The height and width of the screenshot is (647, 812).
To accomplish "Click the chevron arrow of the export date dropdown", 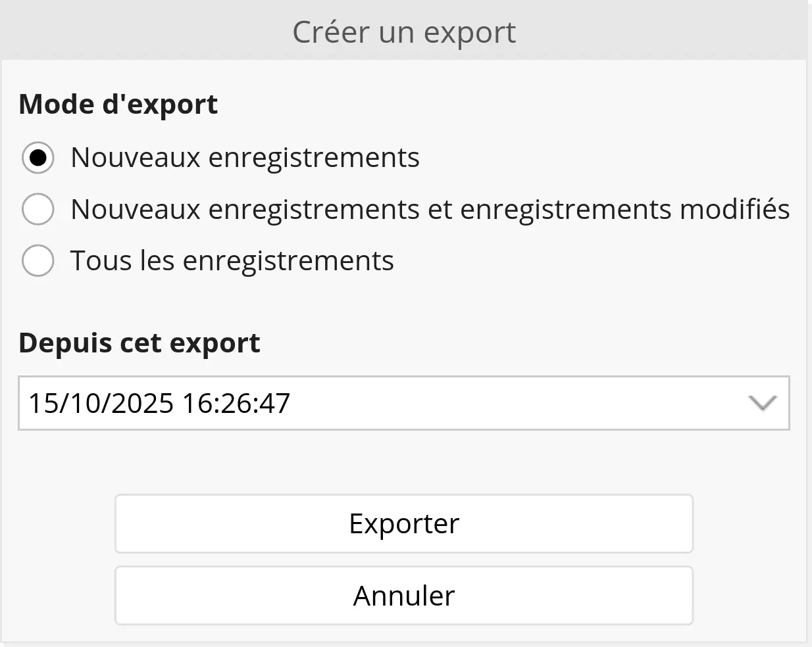I will 763,403.
